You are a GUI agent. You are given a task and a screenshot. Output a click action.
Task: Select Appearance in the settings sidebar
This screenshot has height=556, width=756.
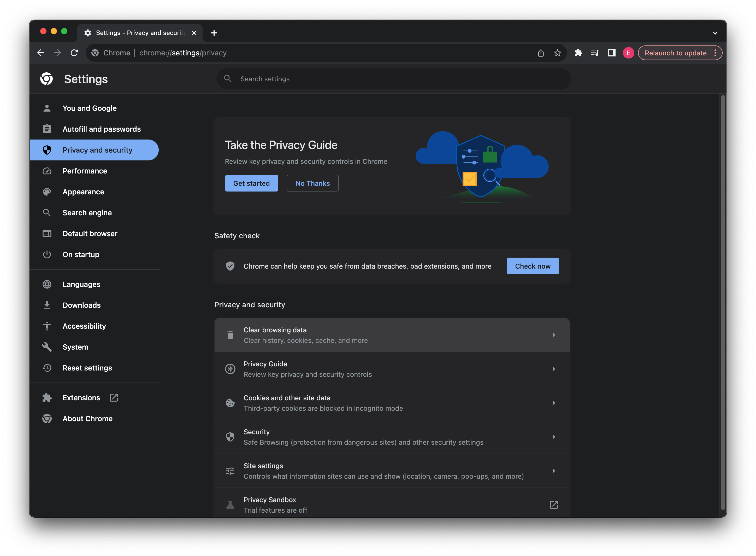pos(83,192)
